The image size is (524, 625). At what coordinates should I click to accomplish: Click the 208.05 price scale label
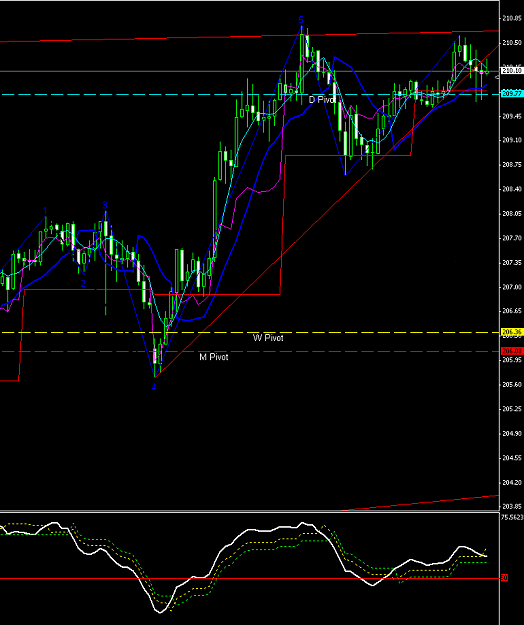[512, 214]
